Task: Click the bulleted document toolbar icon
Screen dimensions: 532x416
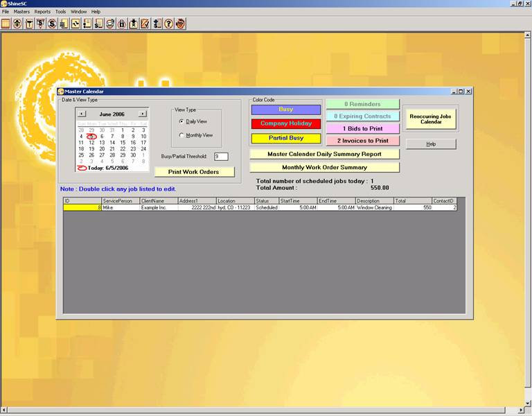Action: pyautogui.click(x=87, y=24)
